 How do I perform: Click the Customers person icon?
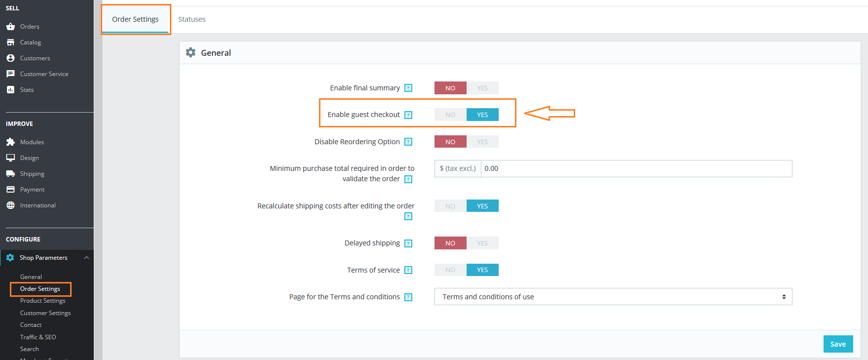(10, 58)
